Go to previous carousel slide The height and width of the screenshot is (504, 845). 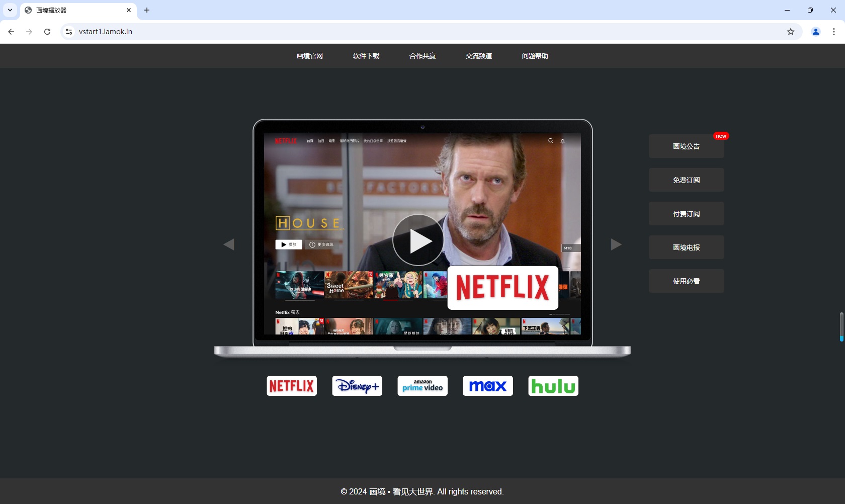click(229, 244)
